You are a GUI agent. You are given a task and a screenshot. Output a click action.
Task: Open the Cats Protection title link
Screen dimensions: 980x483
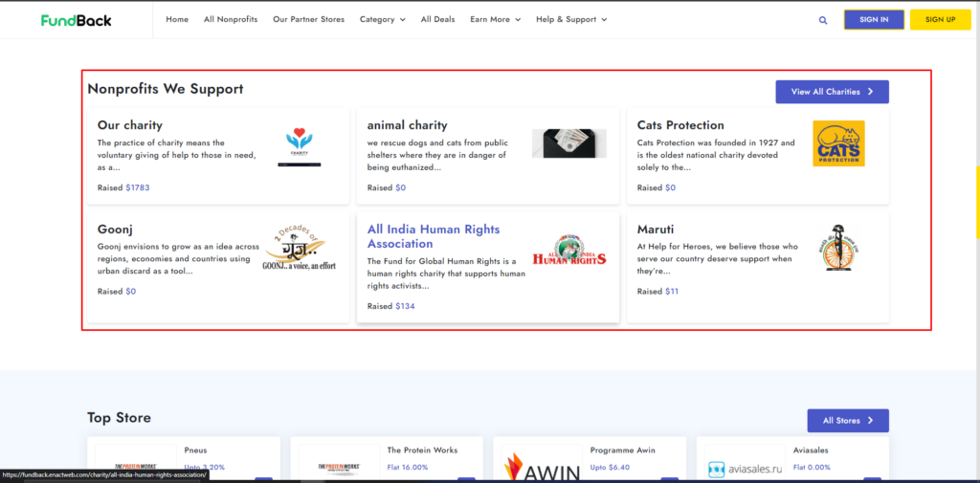pyautogui.click(x=680, y=125)
